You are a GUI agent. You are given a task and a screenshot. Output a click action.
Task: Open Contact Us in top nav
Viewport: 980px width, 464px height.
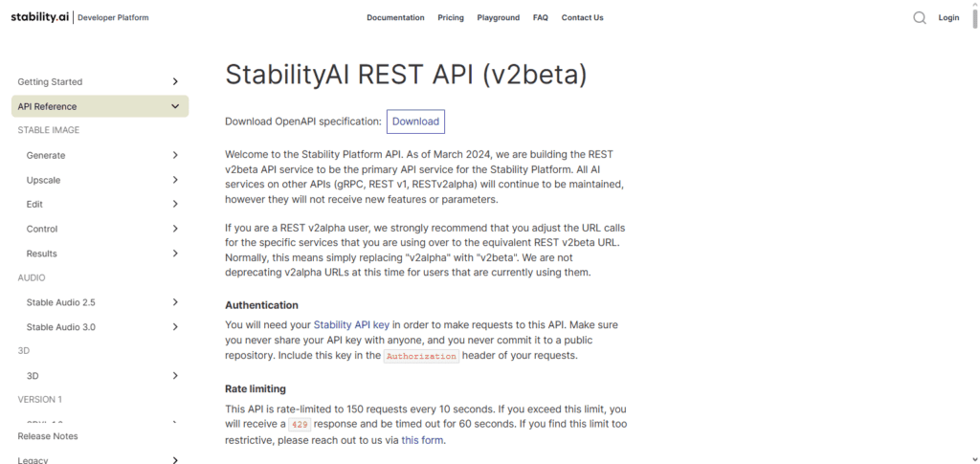pyautogui.click(x=583, y=17)
